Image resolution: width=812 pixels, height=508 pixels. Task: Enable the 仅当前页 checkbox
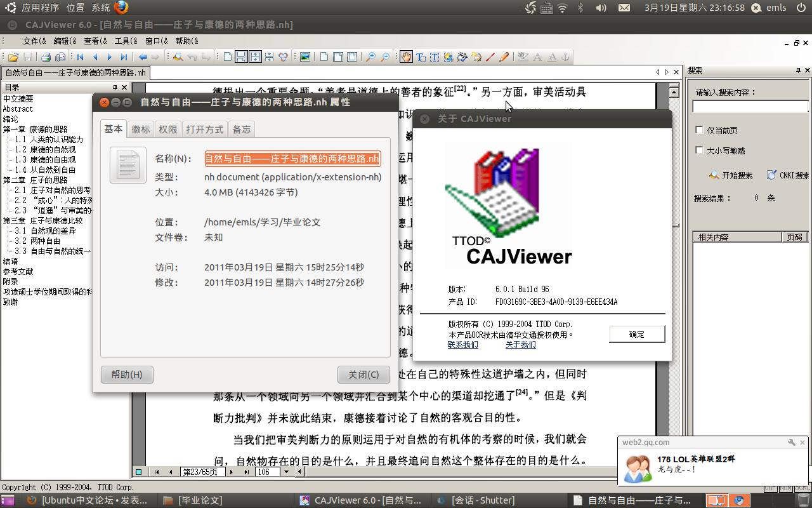(x=700, y=130)
